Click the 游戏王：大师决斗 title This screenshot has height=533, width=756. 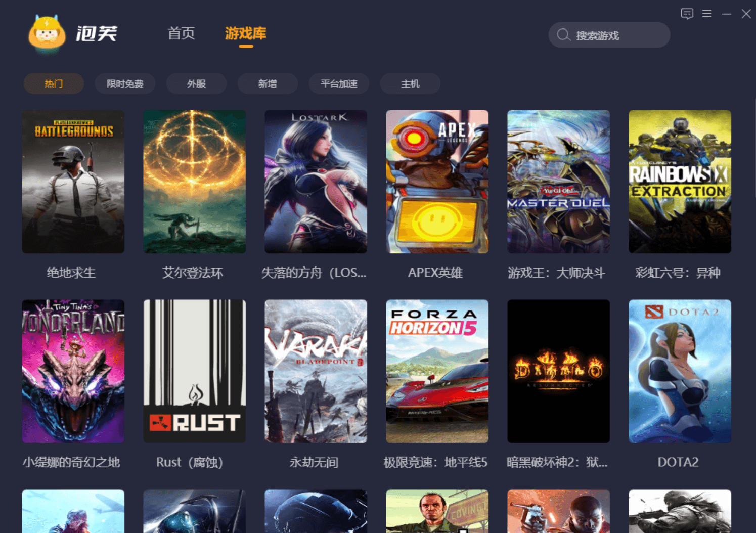[x=557, y=273]
